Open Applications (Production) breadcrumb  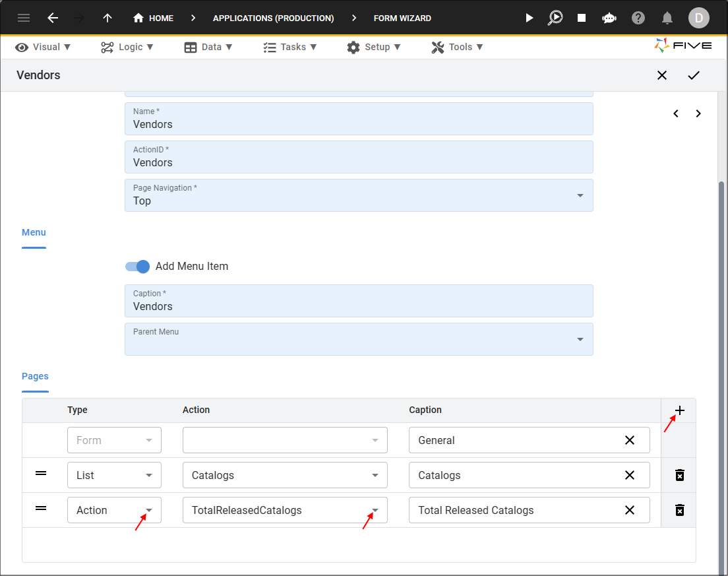coord(273,18)
